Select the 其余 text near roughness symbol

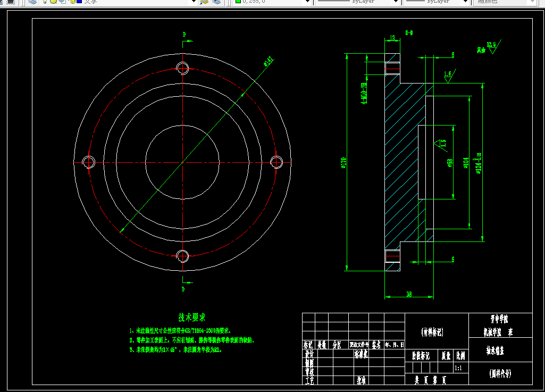[481, 51]
